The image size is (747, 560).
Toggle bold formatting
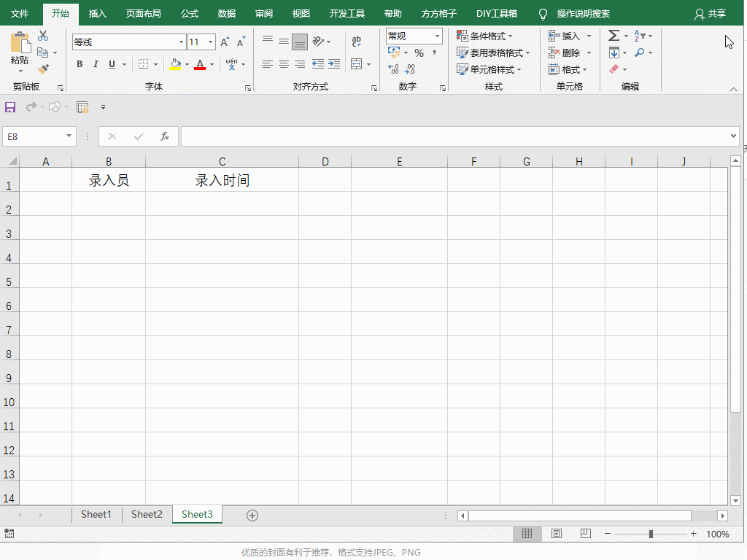(80, 64)
